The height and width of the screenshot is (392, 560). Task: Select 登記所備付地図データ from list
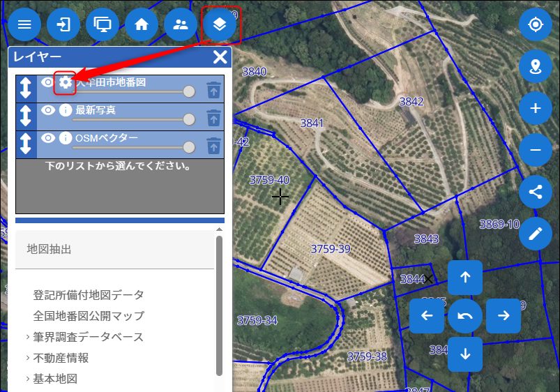[89, 295]
